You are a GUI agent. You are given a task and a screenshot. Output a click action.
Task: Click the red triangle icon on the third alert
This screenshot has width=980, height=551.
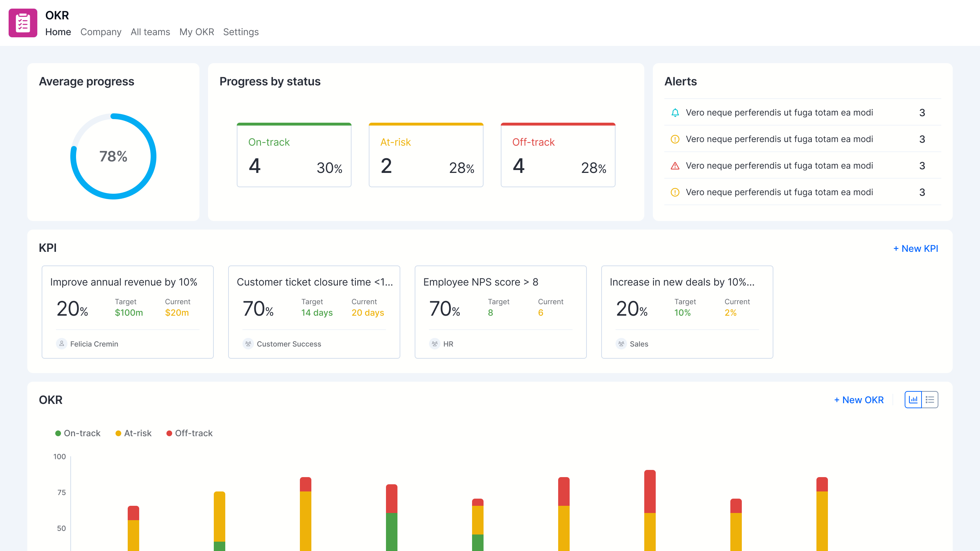675,166
